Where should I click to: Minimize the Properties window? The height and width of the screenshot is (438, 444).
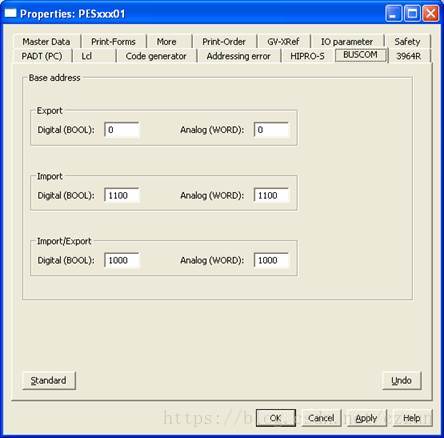[393, 14]
